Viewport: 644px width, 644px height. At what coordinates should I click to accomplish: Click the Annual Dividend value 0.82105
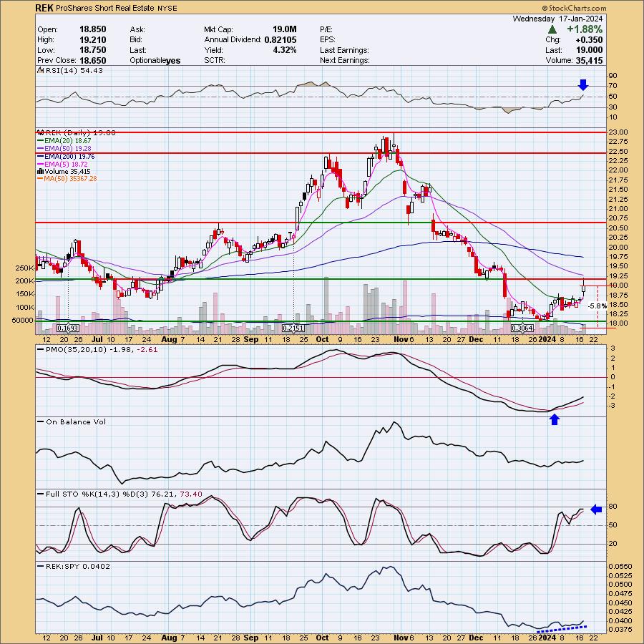coord(280,39)
